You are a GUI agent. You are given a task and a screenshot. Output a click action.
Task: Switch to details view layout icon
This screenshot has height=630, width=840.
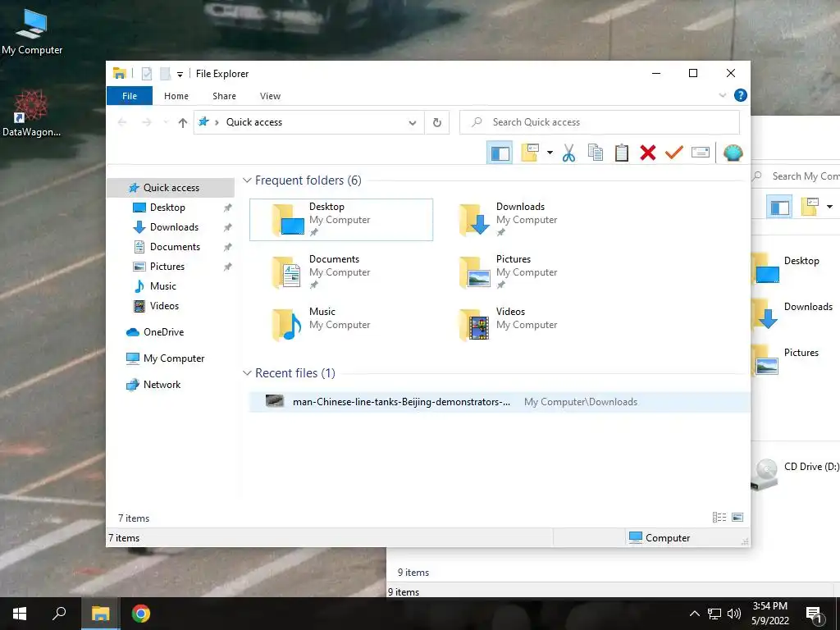point(719,518)
